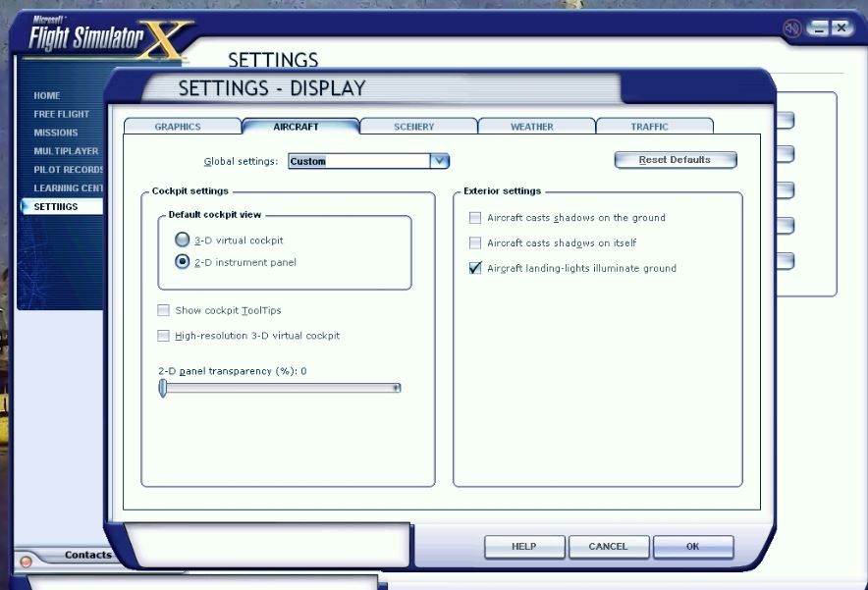Select SETTINGS in the sidebar

coord(62,206)
